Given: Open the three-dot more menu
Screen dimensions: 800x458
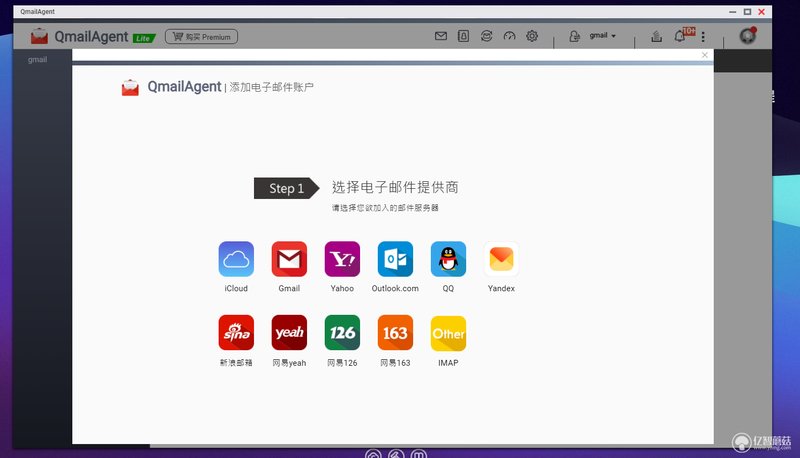Looking at the screenshot, I should (x=703, y=36).
